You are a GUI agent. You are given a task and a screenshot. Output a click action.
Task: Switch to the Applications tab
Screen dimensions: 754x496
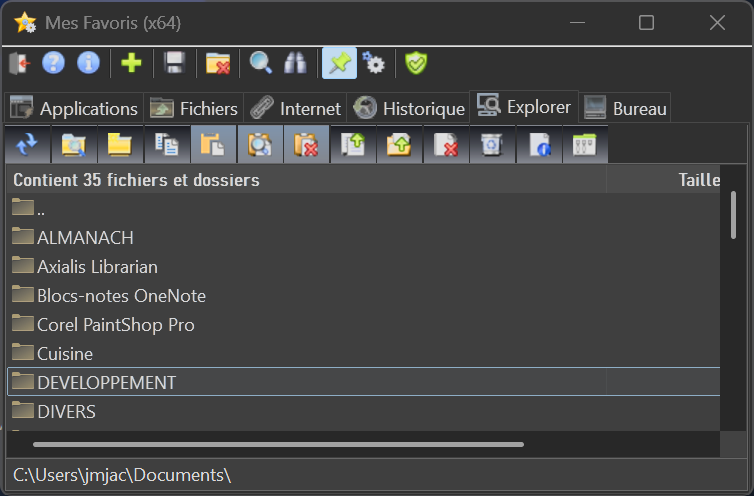(75, 108)
